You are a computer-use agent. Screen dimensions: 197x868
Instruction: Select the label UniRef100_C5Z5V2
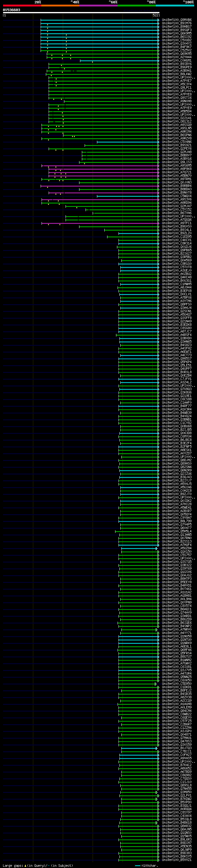point(177,50)
